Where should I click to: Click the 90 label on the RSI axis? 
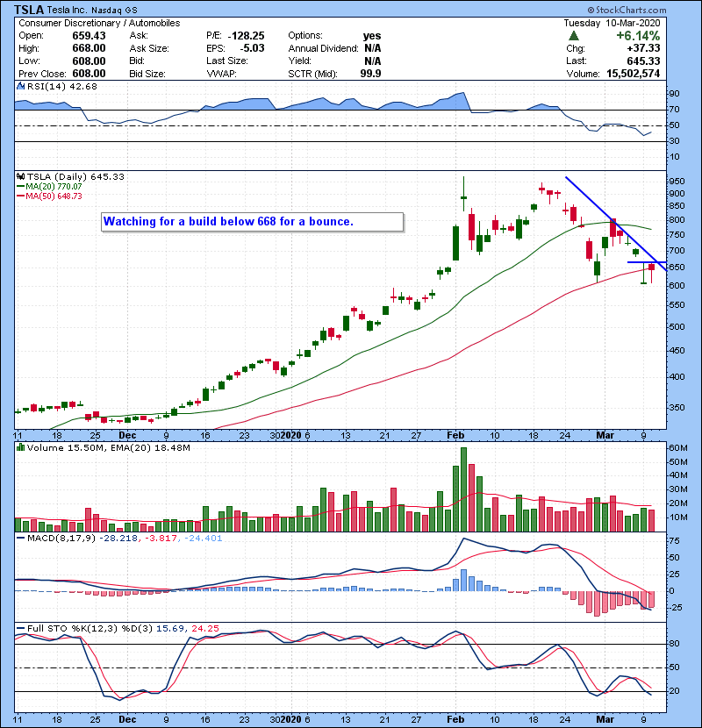tap(674, 94)
